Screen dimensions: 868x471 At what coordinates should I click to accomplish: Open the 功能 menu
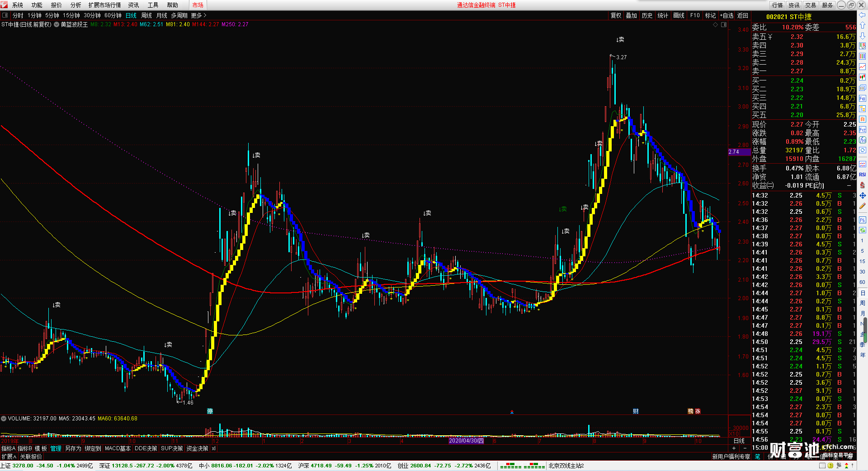(37, 5)
